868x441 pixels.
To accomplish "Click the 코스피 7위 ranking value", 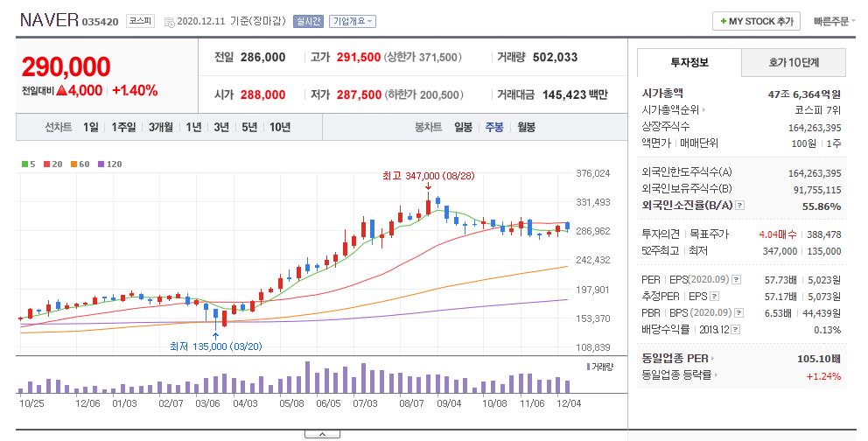I will point(817,110).
